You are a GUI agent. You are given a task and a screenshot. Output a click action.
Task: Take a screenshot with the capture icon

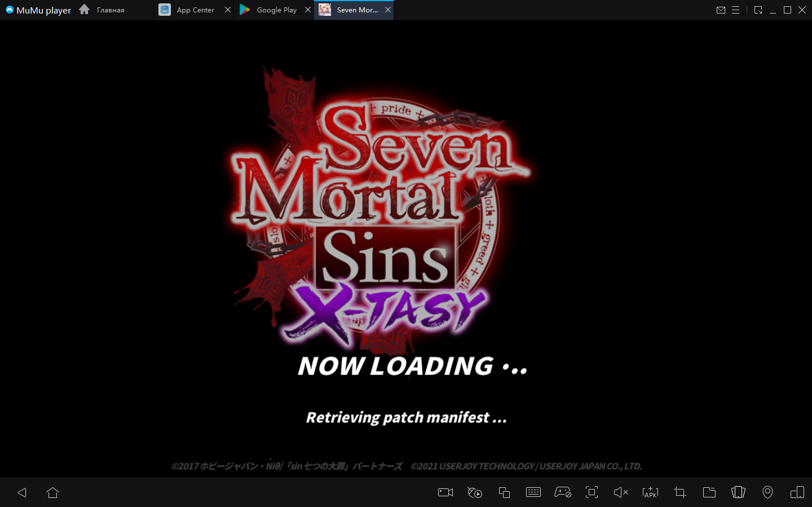click(x=592, y=492)
